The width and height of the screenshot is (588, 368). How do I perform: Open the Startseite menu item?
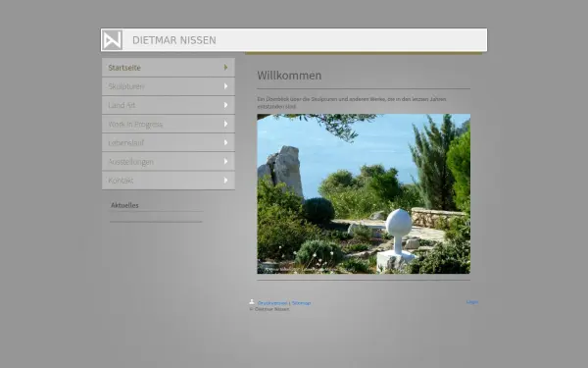click(x=169, y=67)
